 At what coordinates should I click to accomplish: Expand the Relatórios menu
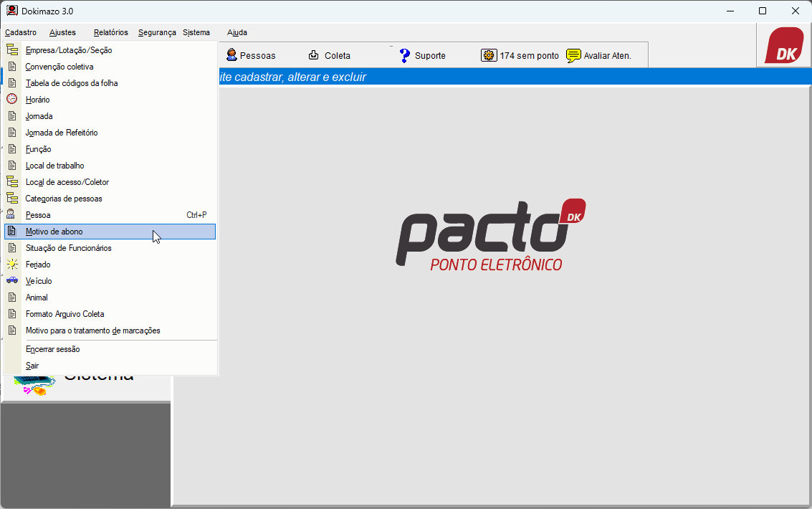tap(110, 32)
